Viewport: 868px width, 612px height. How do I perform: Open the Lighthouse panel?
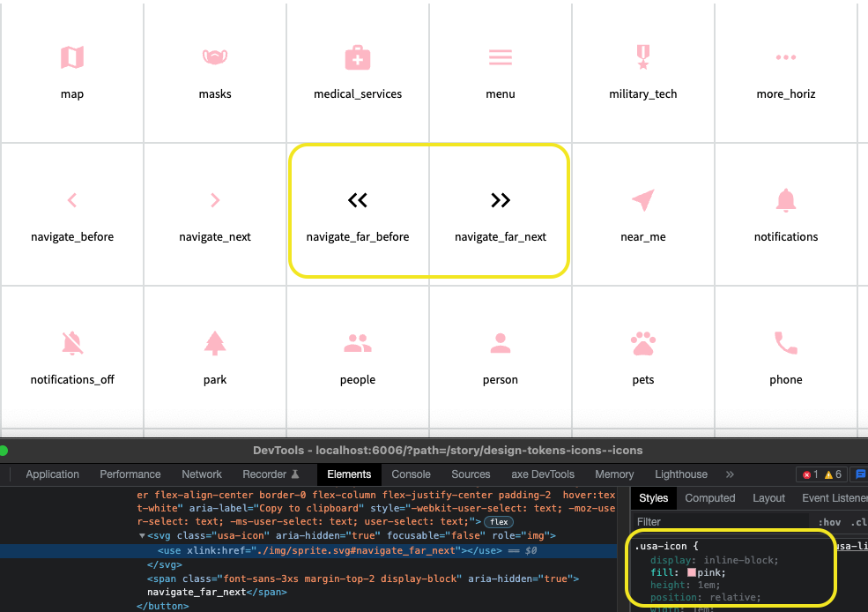tap(680, 474)
